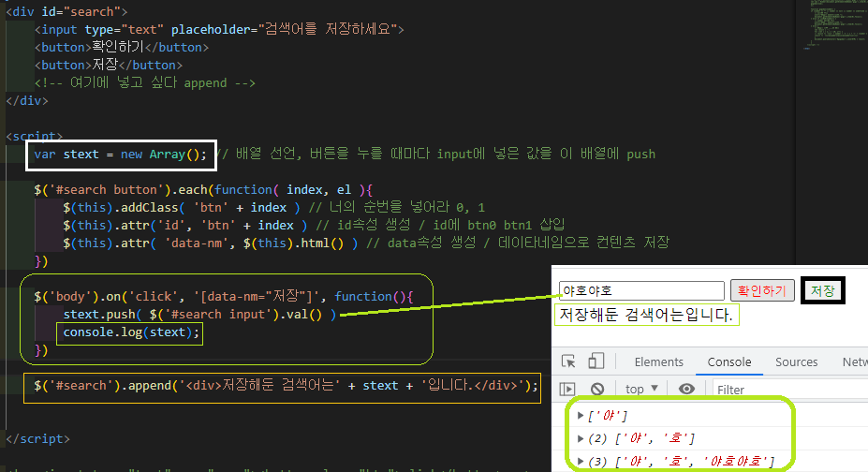
Task: Switch to the Elements tab
Action: click(659, 361)
